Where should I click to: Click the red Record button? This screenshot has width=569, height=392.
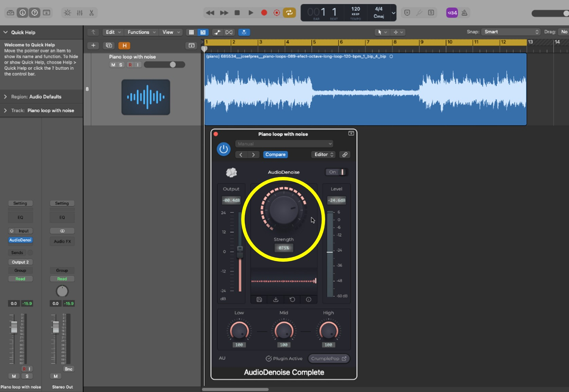pyautogui.click(x=264, y=13)
